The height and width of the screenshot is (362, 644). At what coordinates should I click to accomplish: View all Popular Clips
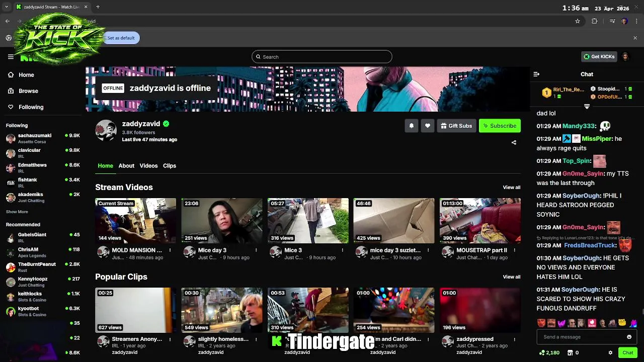[x=512, y=277]
